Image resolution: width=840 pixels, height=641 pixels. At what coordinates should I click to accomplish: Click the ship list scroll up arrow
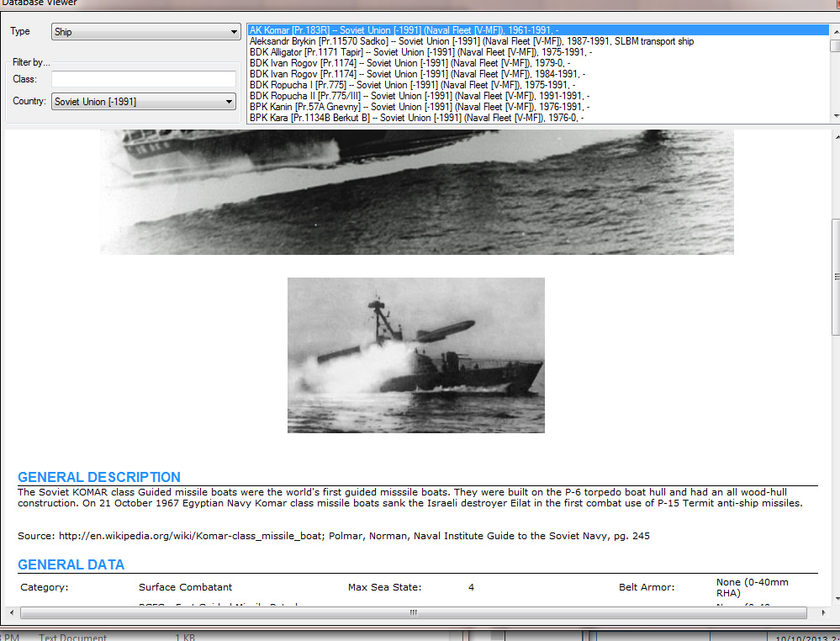coord(835,31)
